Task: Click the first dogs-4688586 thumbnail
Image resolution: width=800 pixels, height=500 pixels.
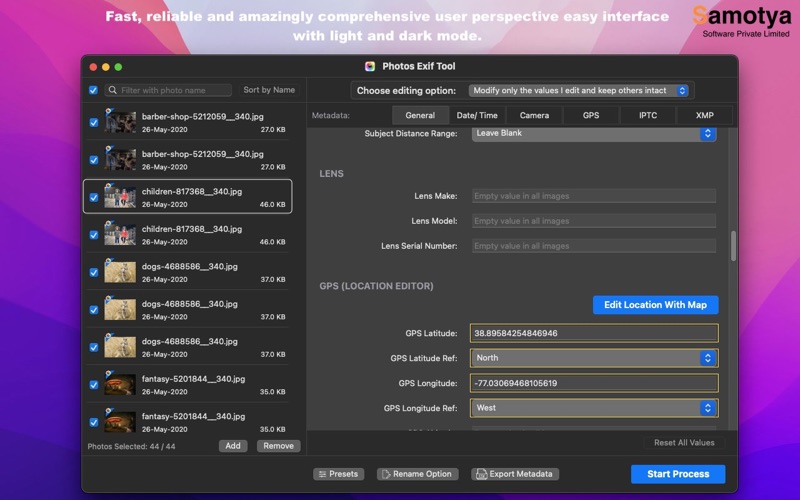Action: pyautogui.click(x=120, y=271)
